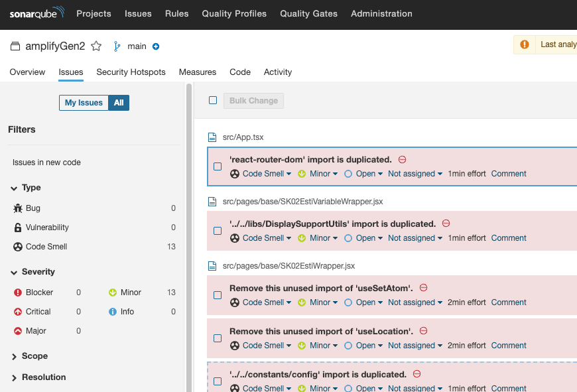
Task: Collapse the Severity filter section
Action: [x=32, y=272]
